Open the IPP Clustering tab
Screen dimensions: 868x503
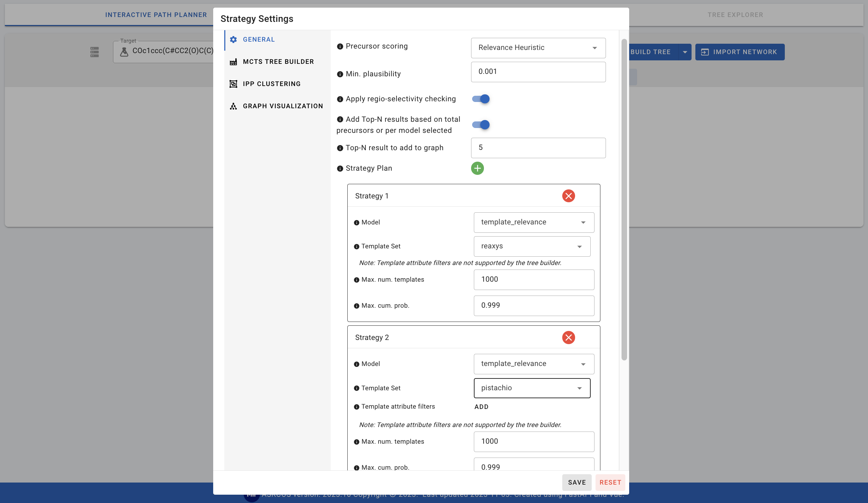tap(277, 84)
